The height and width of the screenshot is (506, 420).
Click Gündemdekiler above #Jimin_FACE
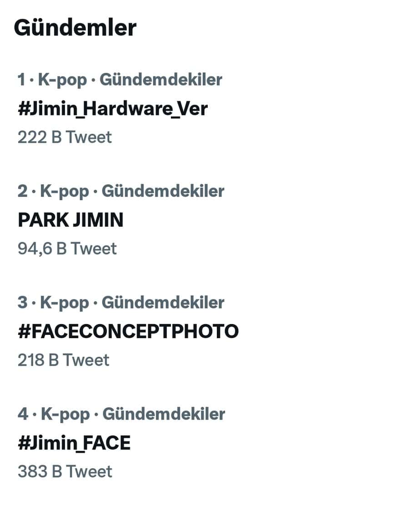tap(164, 414)
